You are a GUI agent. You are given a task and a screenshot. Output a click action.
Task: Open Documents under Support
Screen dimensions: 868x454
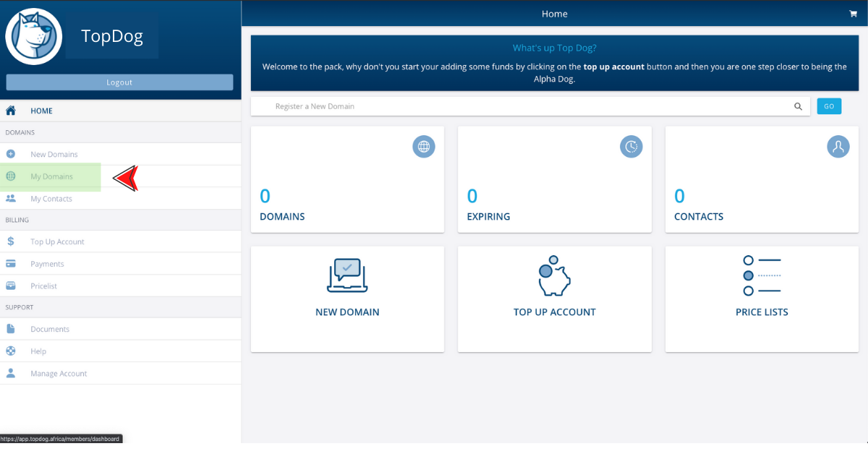click(120, 329)
